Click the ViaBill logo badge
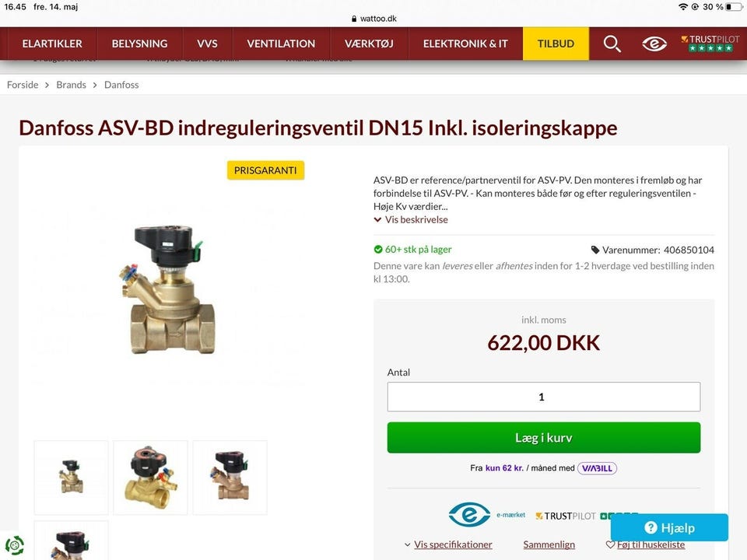 point(597,468)
